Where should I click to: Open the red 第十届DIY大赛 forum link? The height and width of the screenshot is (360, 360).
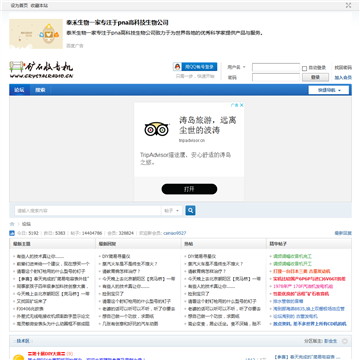pos(46,354)
